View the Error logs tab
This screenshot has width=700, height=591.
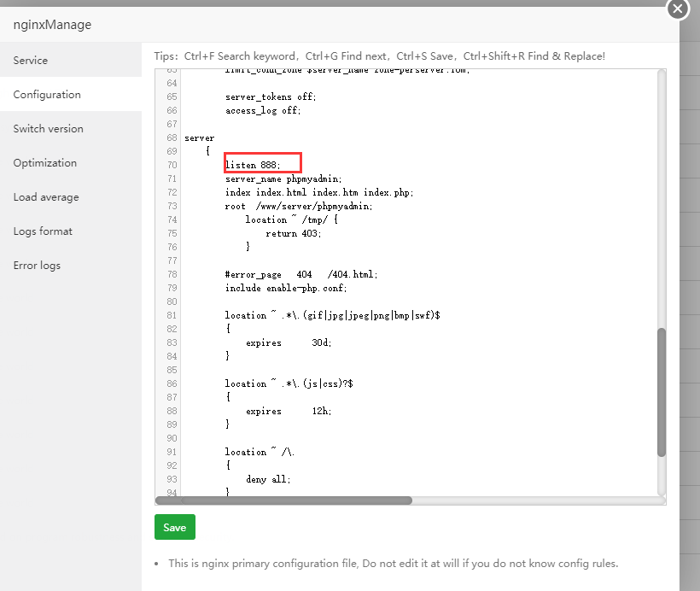pos(37,266)
